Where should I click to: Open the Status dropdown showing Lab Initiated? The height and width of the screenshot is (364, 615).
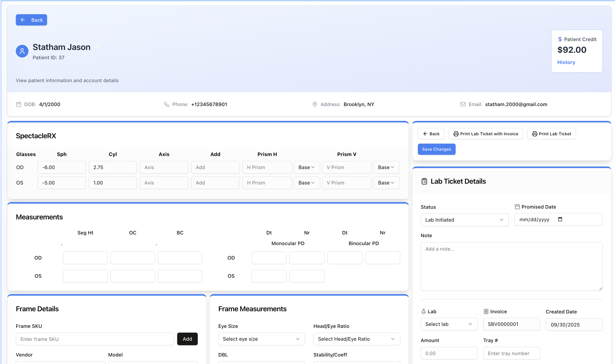click(x=464, y=220)
